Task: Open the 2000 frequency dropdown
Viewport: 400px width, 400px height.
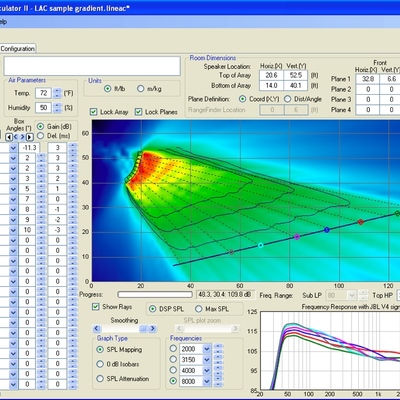Action: tap(207, 349)
